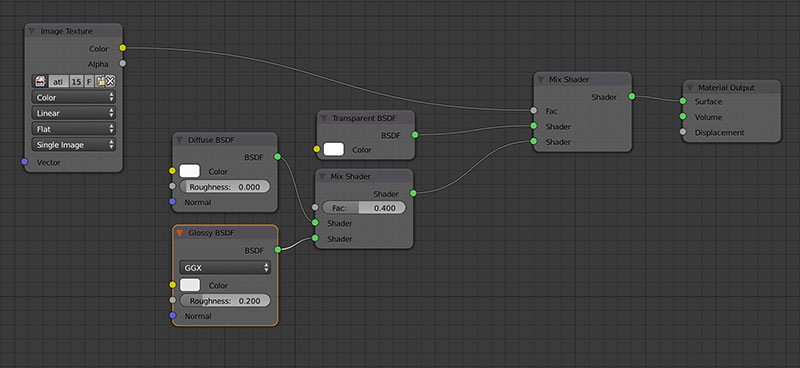Open the GGX distribution dropdown
800x368 pixels.
(225, 267)
